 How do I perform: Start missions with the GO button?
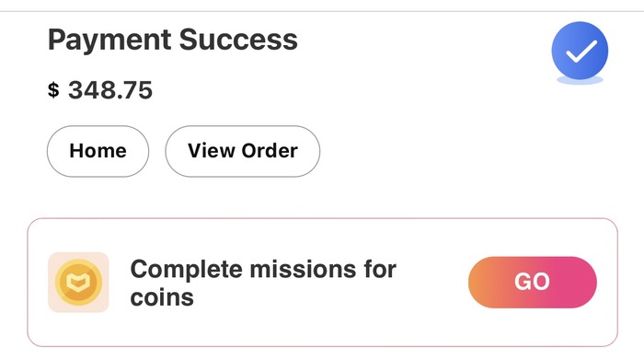pyautogui.click(x=533, y=282)
